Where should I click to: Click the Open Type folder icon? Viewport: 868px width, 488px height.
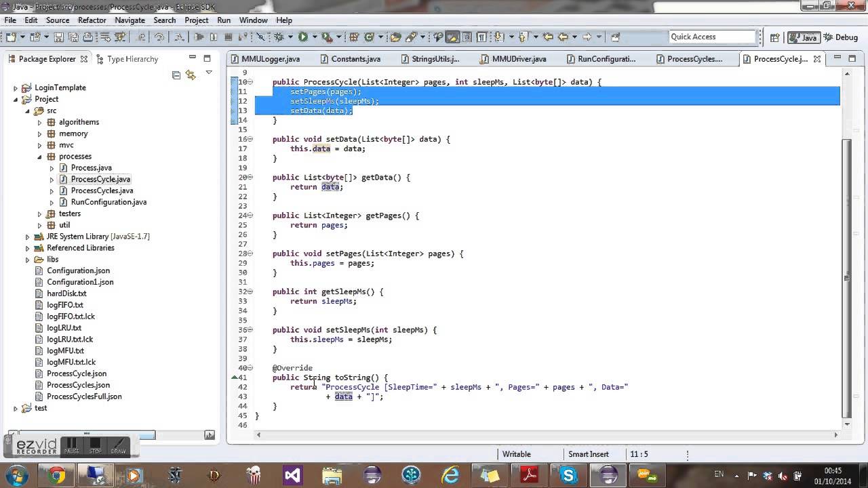(x=395, y=37)
